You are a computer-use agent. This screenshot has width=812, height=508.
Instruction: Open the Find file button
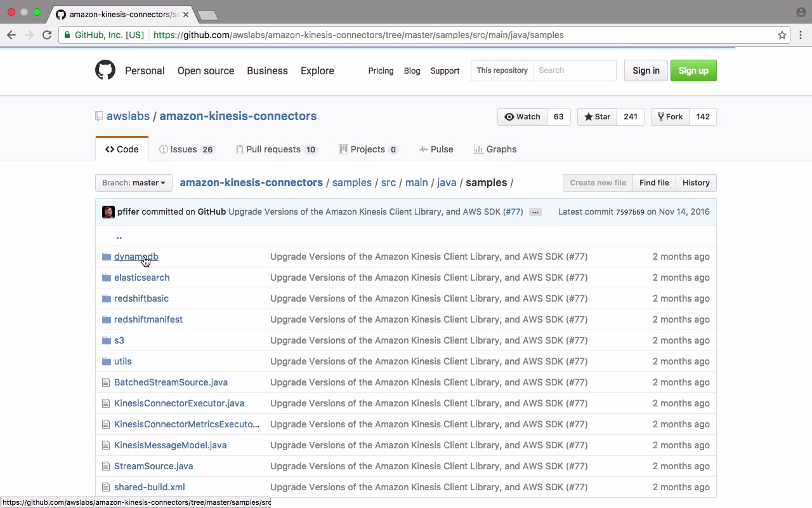(654, 183)
